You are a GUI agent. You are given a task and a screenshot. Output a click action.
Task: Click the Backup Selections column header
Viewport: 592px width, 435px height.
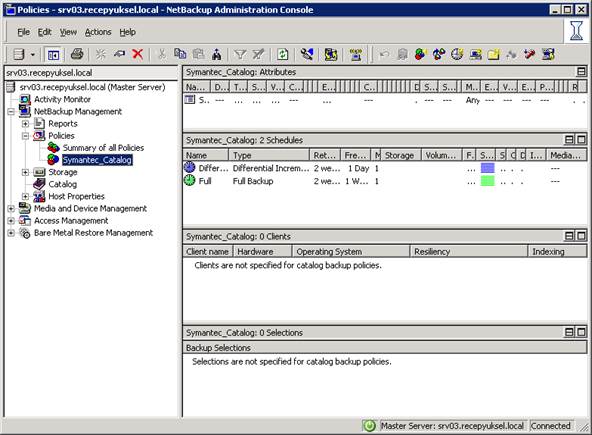coord(385,348)
